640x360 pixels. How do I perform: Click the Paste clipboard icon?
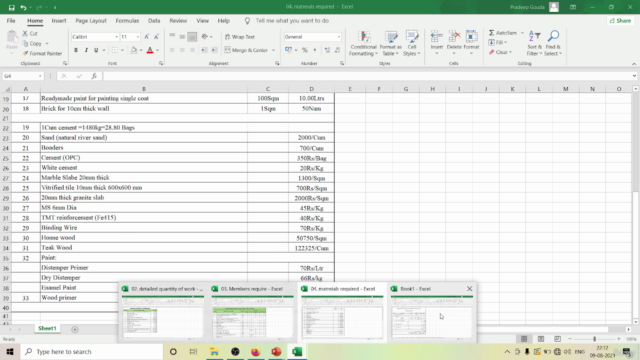point(12,38)
